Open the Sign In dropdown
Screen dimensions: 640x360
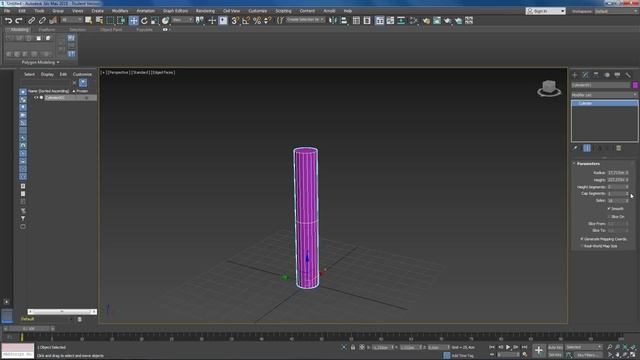pos(546,11)
